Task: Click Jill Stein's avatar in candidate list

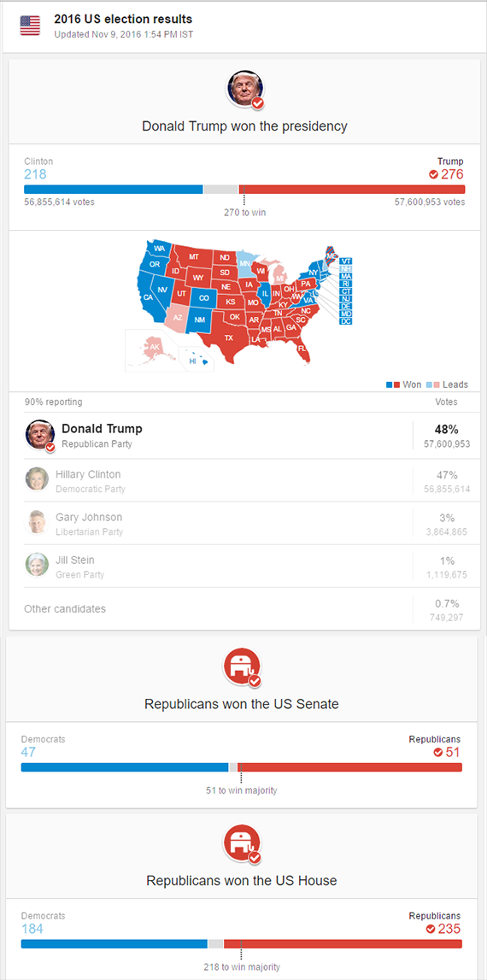Action: (x=37, y=565)
